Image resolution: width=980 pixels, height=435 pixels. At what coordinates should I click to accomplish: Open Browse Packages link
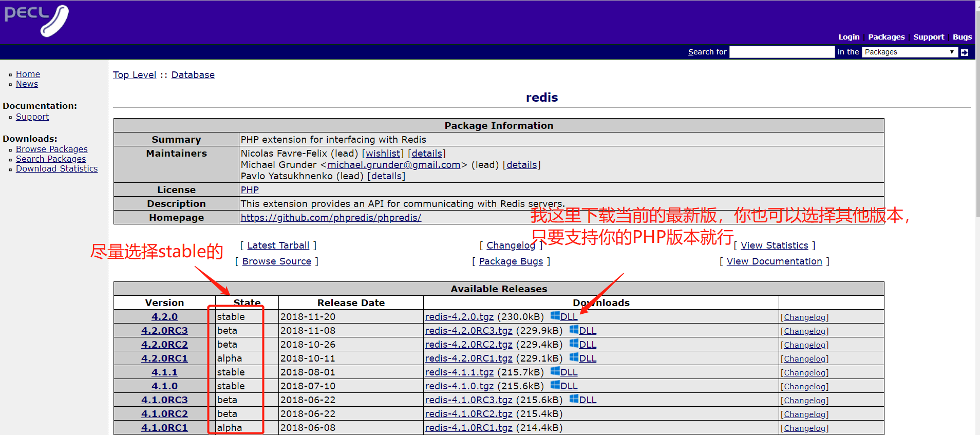coord(52,149)
